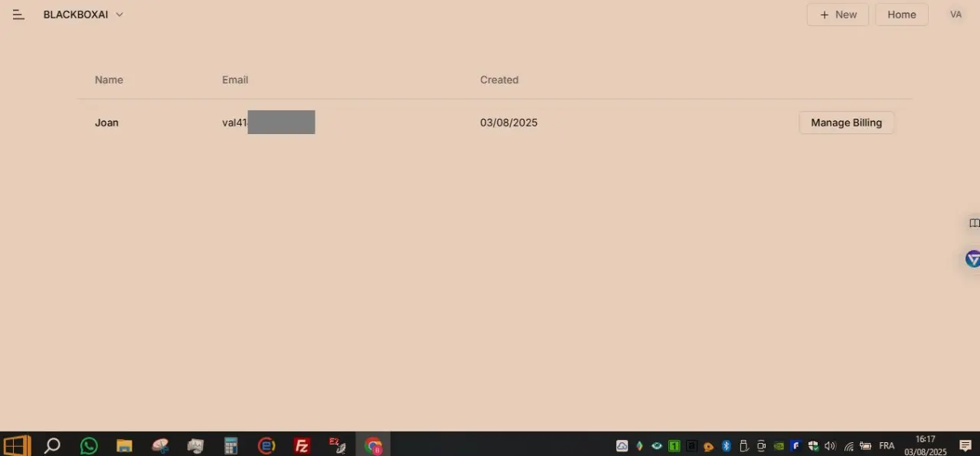Click the green number 1 tray icon

tap(675, 445)
